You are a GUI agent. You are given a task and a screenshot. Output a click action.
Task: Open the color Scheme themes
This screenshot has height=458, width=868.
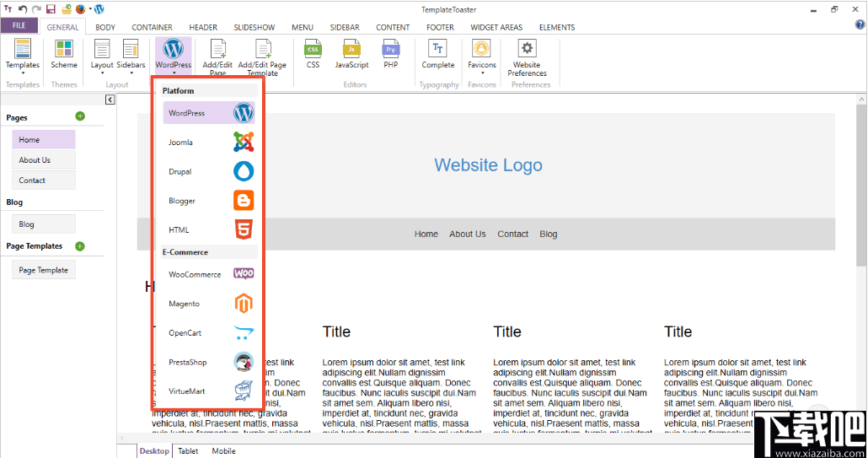click(64, 54)
